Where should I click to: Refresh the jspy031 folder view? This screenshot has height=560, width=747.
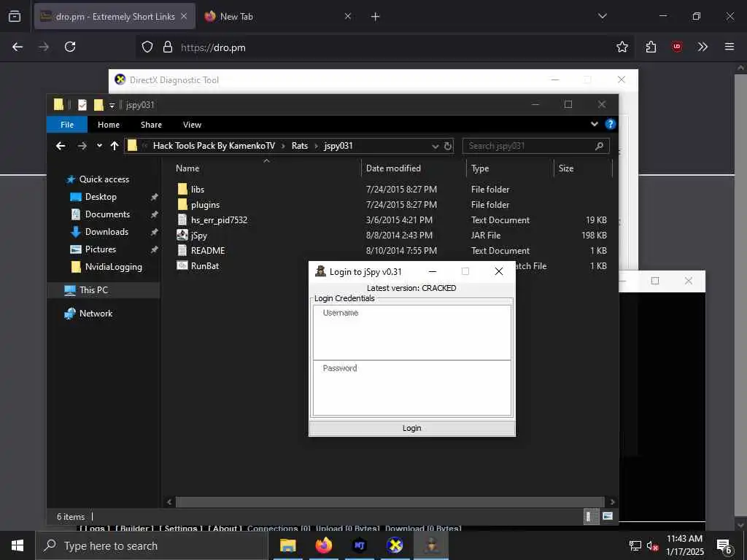[x=448, y=146]
